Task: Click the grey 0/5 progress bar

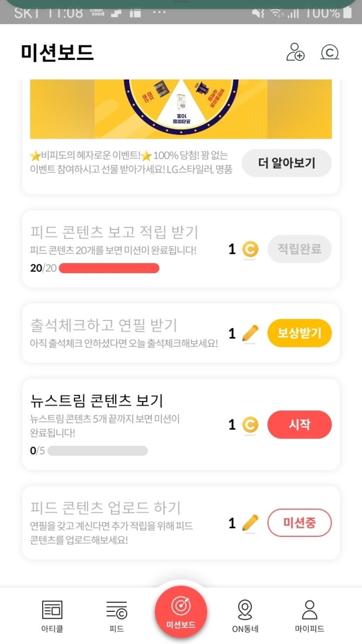Action: (x=97, y=451)
